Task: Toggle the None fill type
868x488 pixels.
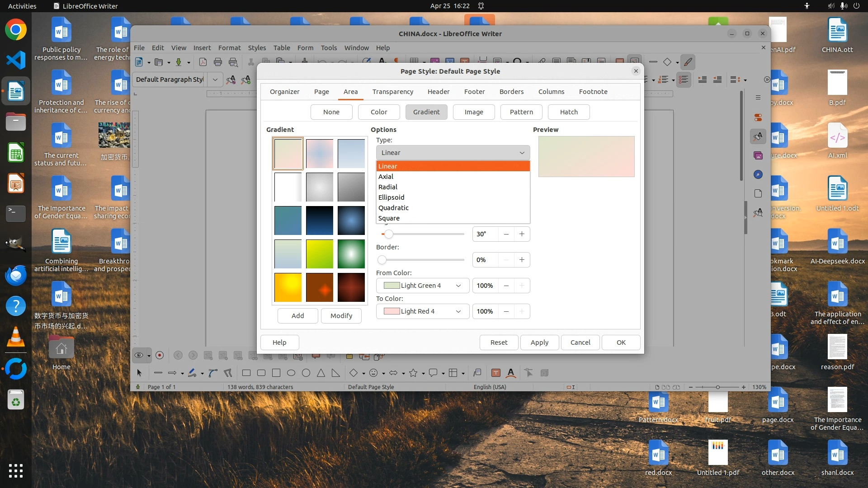Action: point(331,112)
